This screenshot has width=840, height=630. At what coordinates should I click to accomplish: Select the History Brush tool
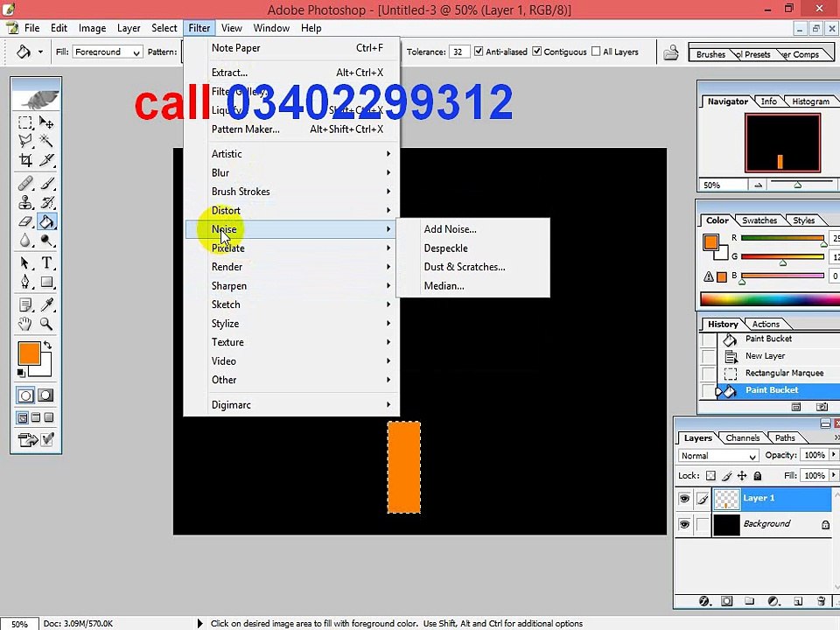46,202
